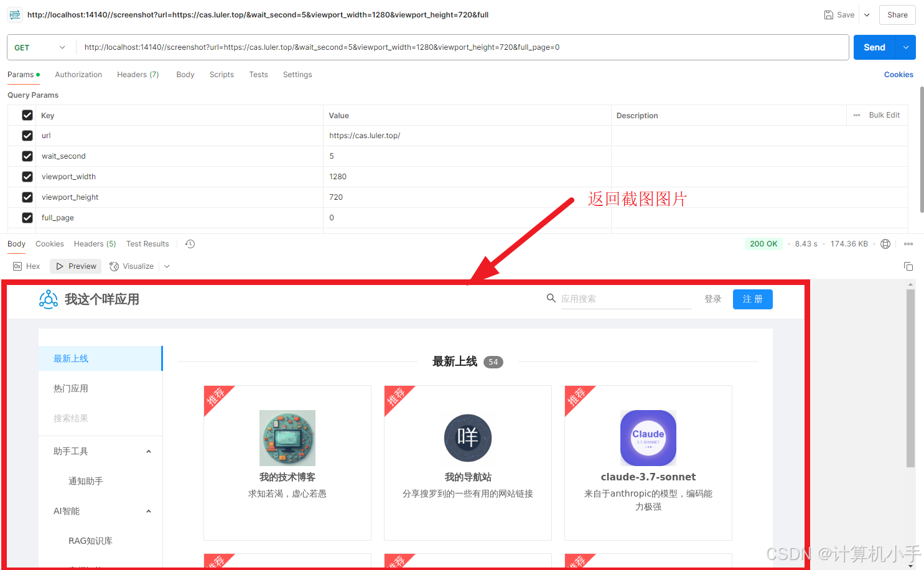Screen dimensions: 924x570
Task: Click the response history clock icon
Action: pyautogui.click(x=190, y=244)
